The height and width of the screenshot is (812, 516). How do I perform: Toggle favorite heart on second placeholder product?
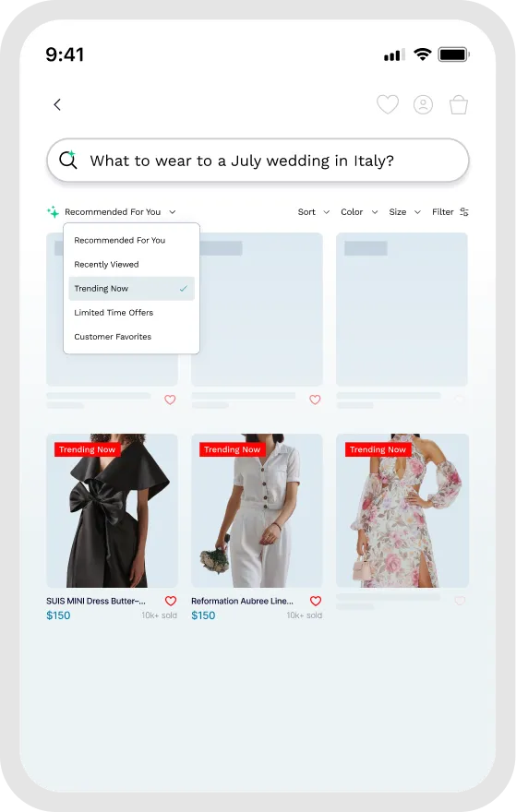point(315,400)
